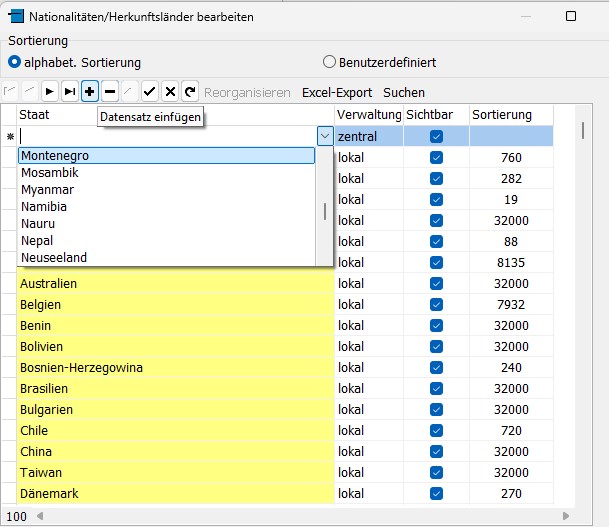Click Sortierung column header
The width and height of the screenshot is (609, 527).
tap(511, 115)
